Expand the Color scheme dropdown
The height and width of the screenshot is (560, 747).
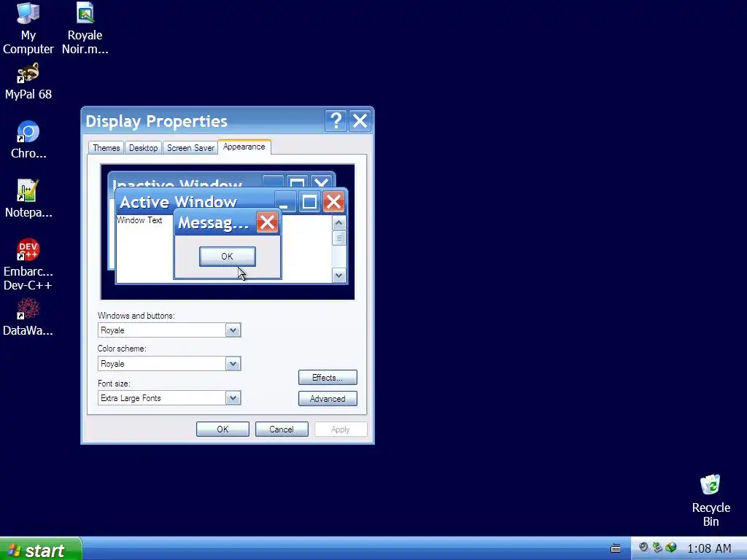[x=233, y=364]
